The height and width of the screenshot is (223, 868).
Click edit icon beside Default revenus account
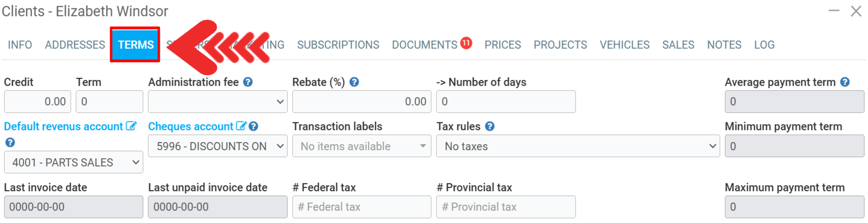[x=131, y=126]
